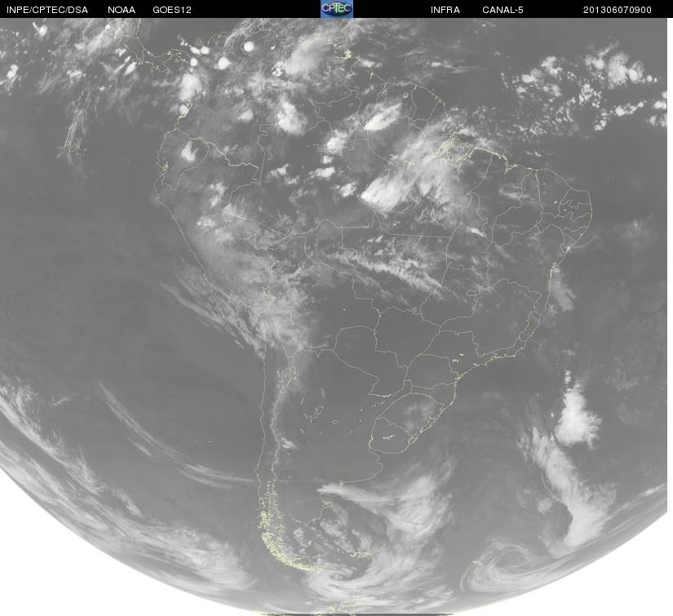The image size is (673, 616).
Task: Click the GOES12 satellite label
Action: tap(172, 10)
